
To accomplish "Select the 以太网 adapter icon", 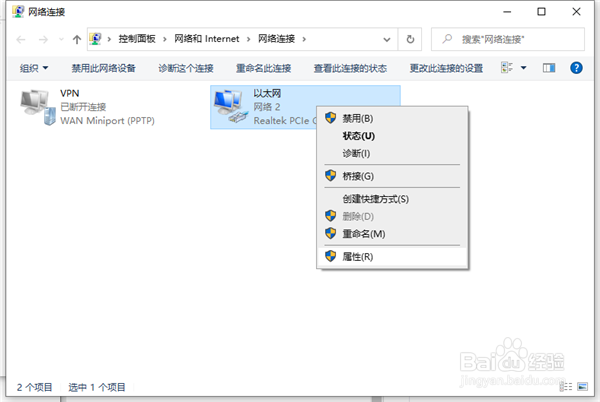I will click(230, 106).
